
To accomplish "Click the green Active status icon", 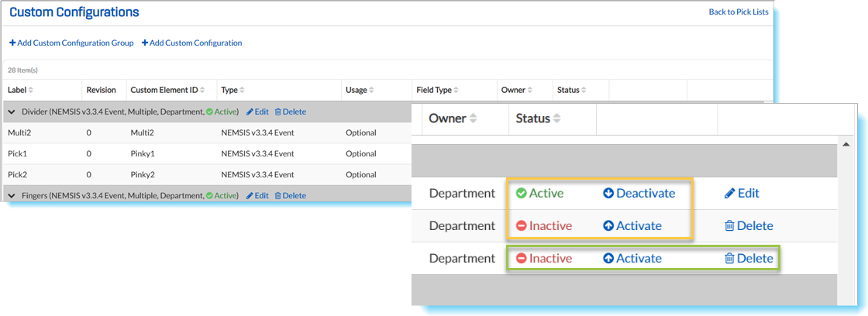I will 521,193.
